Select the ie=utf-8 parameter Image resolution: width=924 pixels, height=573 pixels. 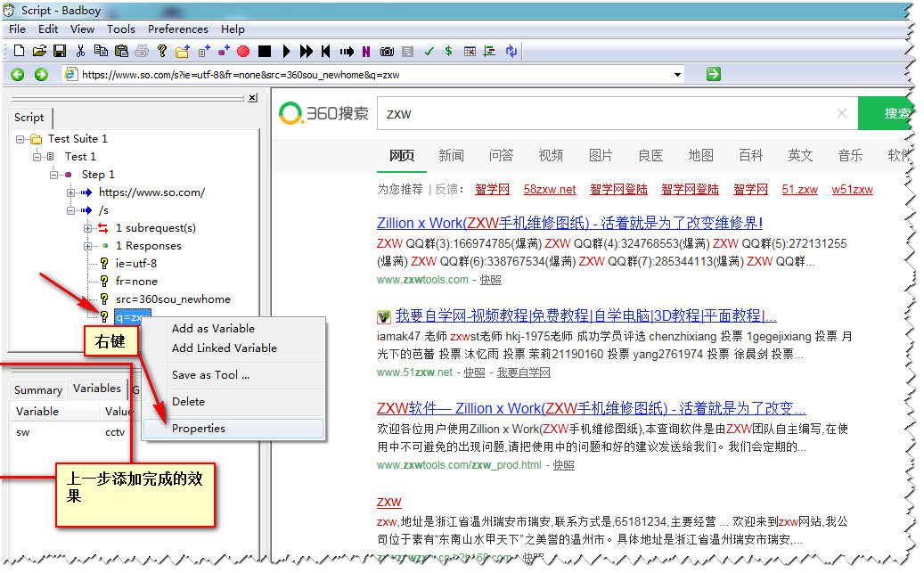pos(136,264)
